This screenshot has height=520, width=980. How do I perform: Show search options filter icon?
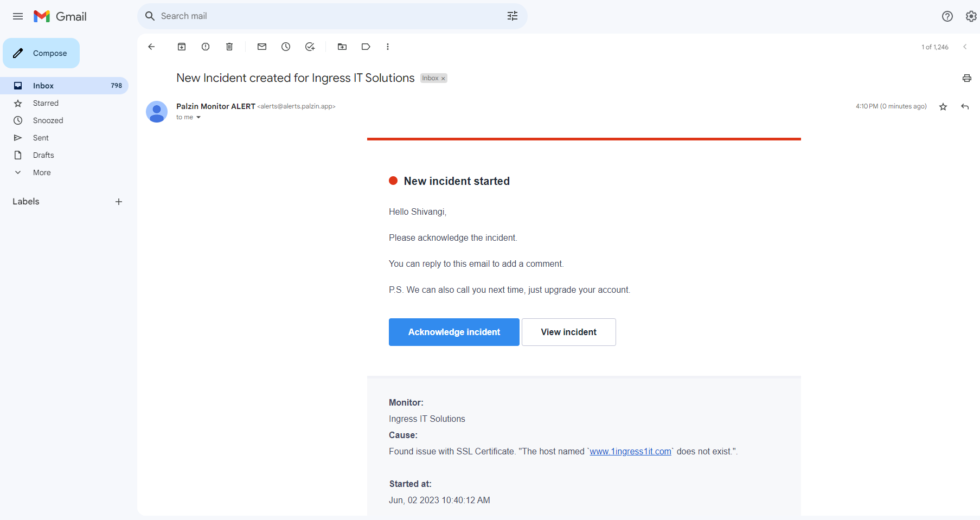[513, 16]
